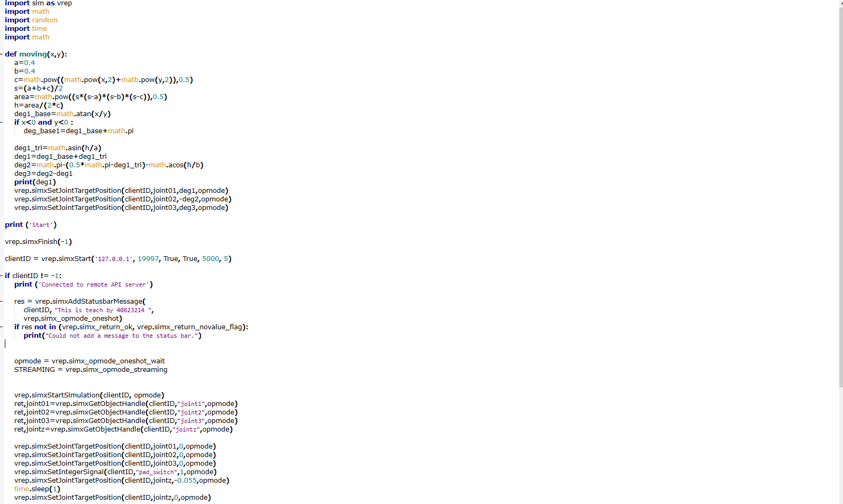Click the simxGetObjectHandle line for "joint3"

[126, 421]
